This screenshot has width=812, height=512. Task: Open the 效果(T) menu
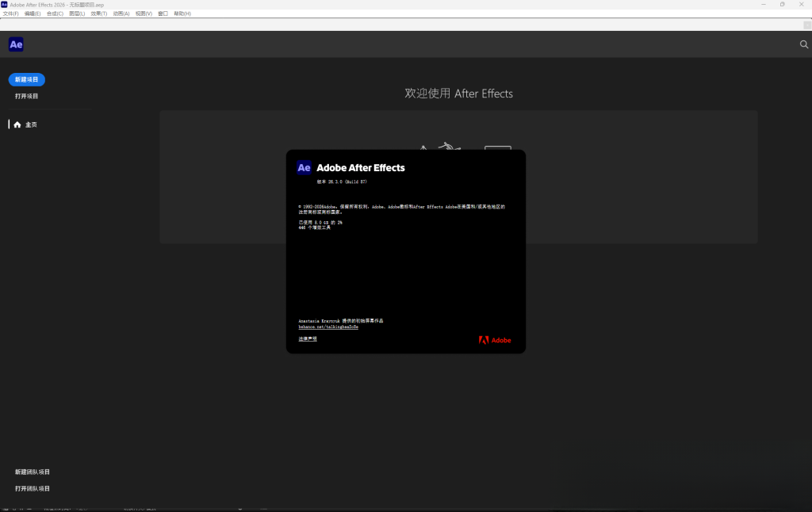click(99, 13)
